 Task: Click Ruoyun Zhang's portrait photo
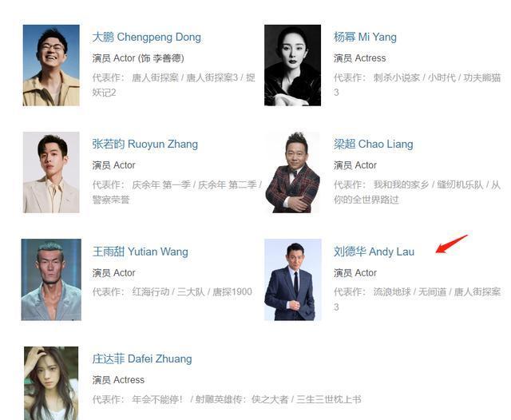click(51, 172)
